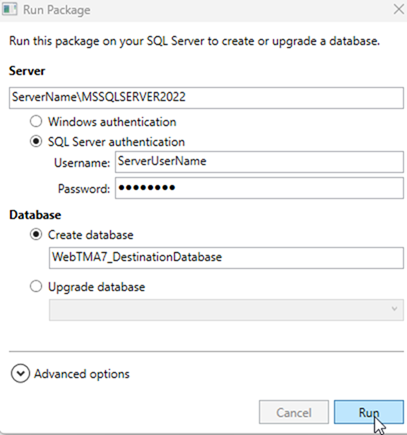Close the Run Package dialog
Screen dimensions: 407x435
point(399,9)
